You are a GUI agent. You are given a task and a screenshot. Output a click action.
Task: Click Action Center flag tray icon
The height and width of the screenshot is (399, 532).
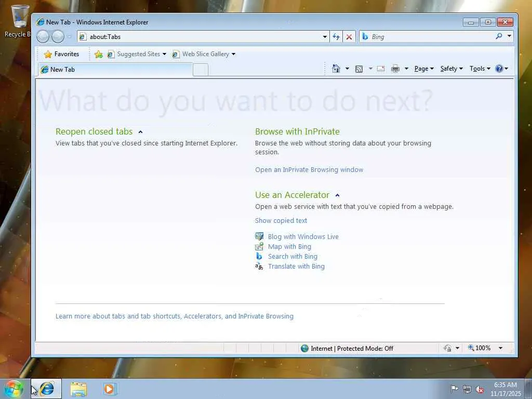click(454, 389)
